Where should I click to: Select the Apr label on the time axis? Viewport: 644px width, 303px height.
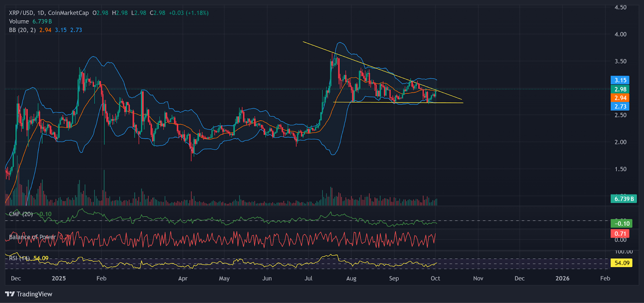click(x=183, y=278)
